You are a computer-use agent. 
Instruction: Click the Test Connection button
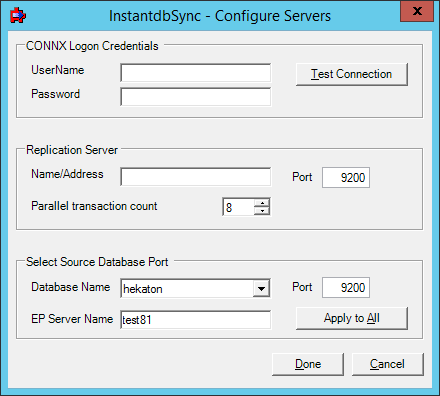pyautogui.click(x=352, y=74)
